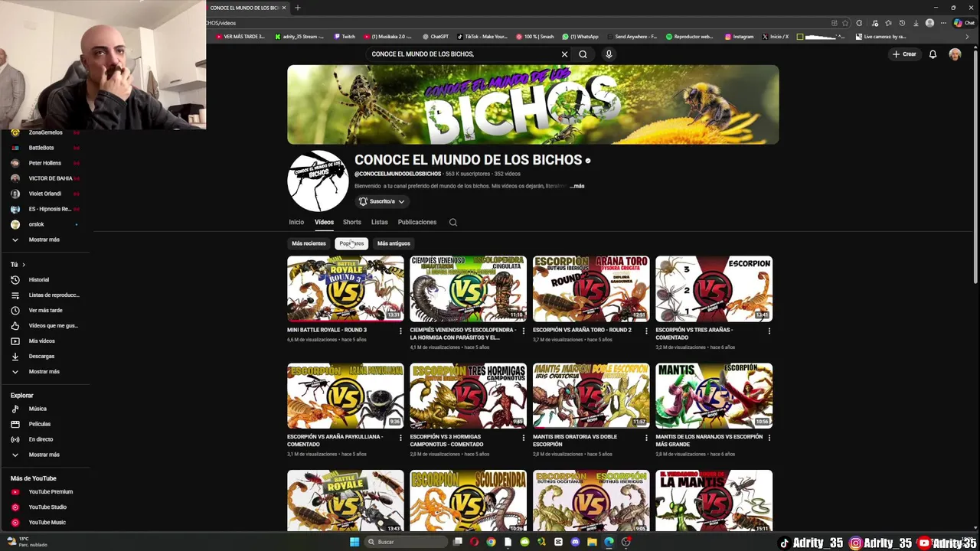Image resolution: width=980 pixels, height=551 pixels.
Task: Expand subscriptions with Mostrar más
Action: 44,240
